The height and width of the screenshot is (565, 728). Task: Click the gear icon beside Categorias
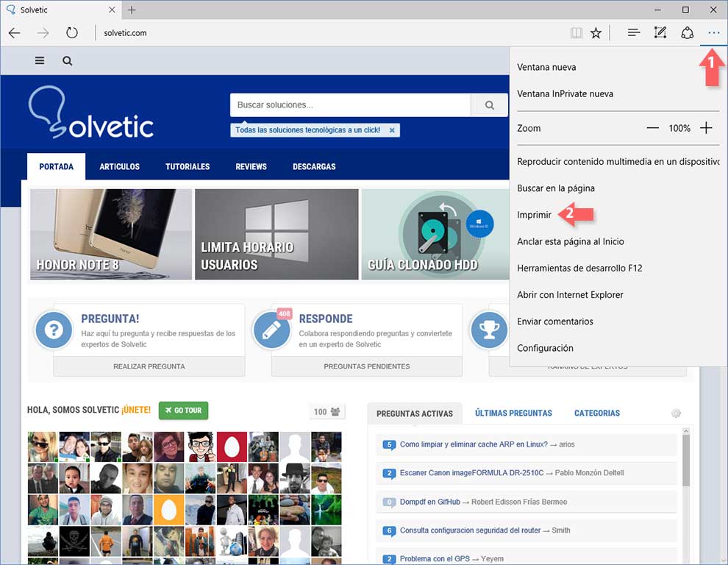[x=676, y=413]
